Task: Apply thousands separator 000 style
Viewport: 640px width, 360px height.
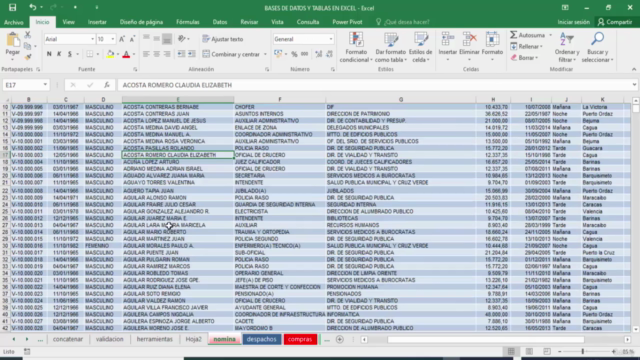Action: coord(304,54)
